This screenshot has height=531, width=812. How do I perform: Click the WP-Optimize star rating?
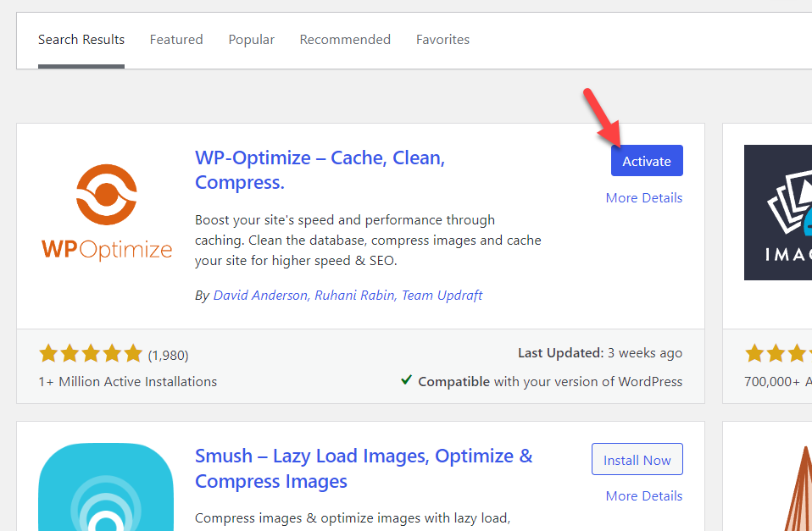[90, 353]
